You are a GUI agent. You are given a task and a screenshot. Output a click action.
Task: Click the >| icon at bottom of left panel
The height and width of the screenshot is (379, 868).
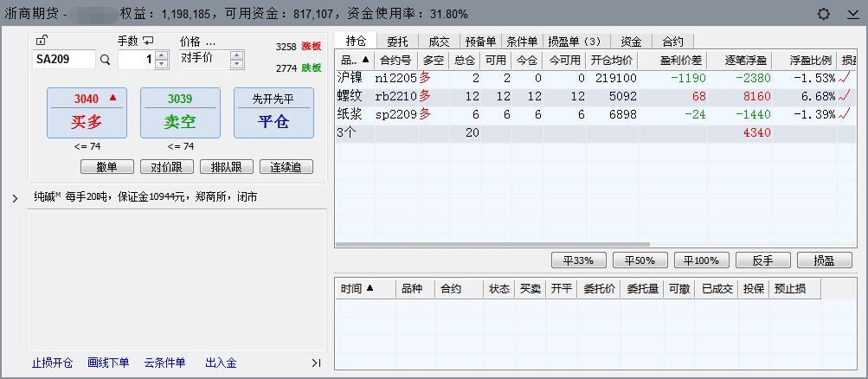pos(316,363)
